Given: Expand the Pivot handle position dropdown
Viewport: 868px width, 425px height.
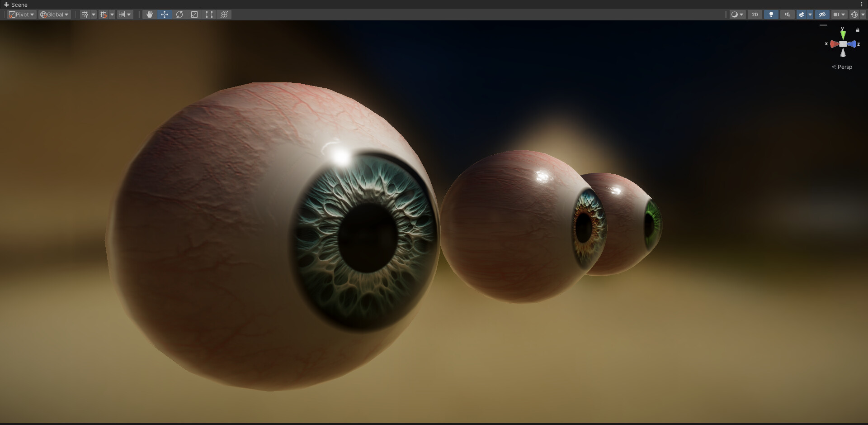Looking at the screenshot, I should (21, 14).
